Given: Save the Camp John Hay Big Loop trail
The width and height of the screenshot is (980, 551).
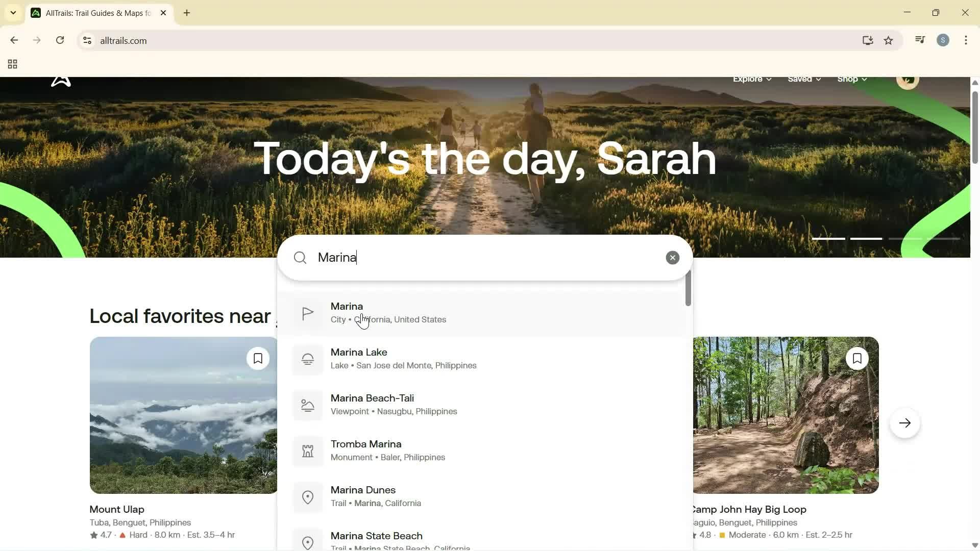Looking at the screenshot, I should tap(857, 358).
